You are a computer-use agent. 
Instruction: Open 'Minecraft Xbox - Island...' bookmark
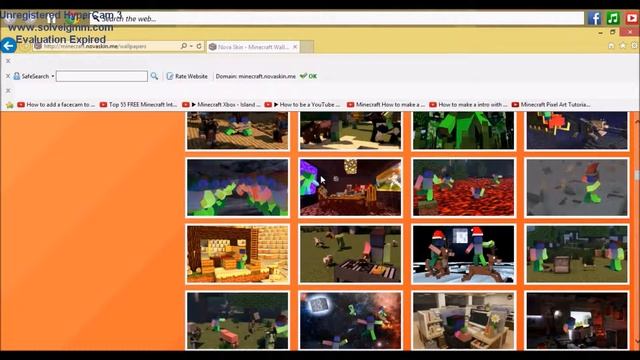[221, 105]
